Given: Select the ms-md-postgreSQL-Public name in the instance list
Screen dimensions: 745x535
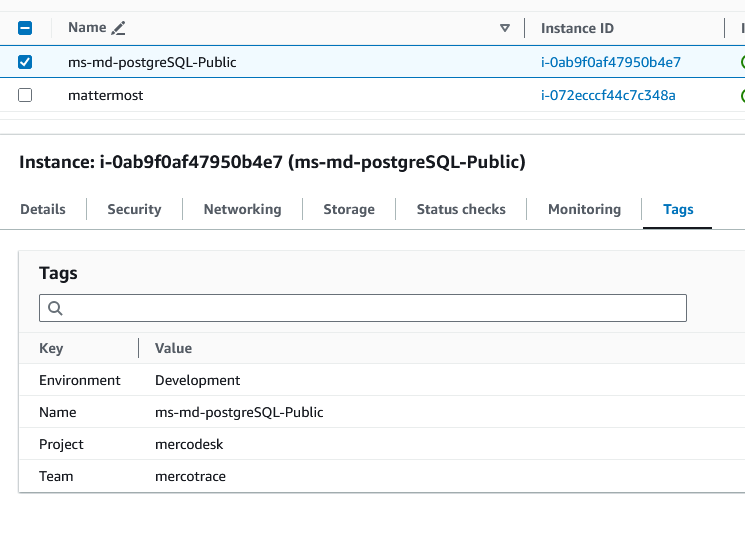Looking at the screenshot, I should click(152, 62).
